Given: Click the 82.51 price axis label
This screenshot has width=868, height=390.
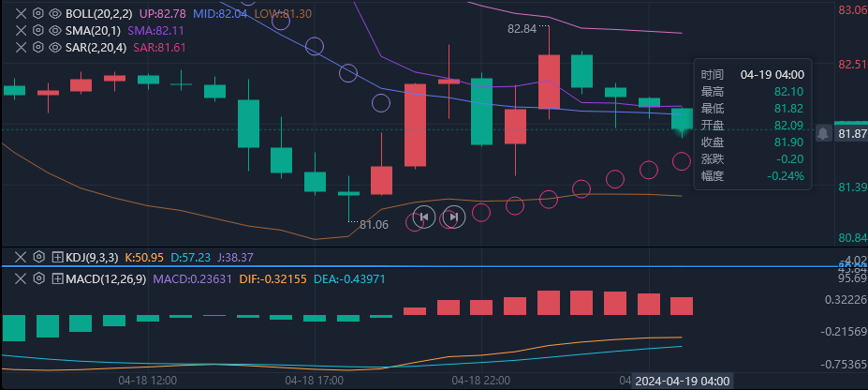Looking at the screenshot, I should [853, 65].
